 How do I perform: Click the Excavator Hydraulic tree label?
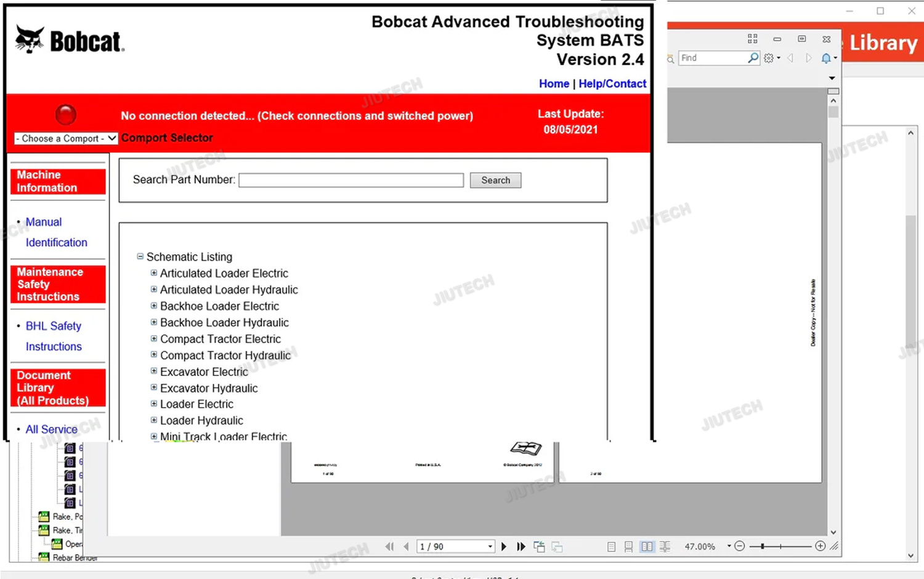click(209, 388)
